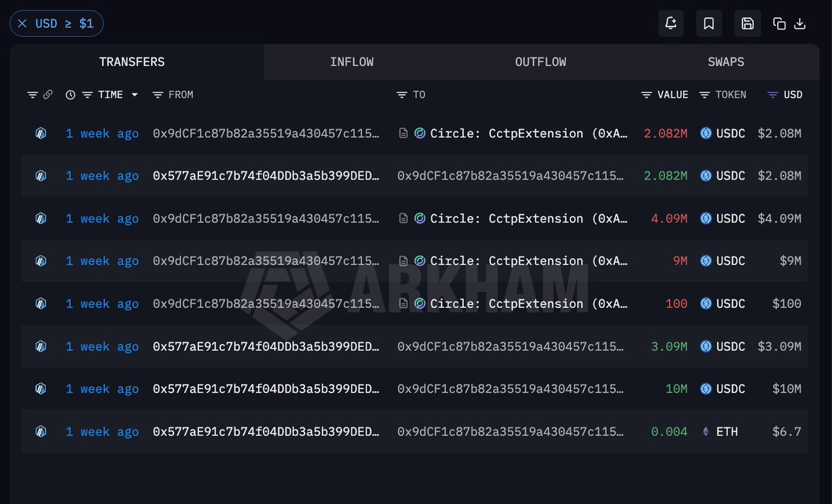Click Circle logo icon in $100 row
The image size is (832, 504).
click(419, 304)
